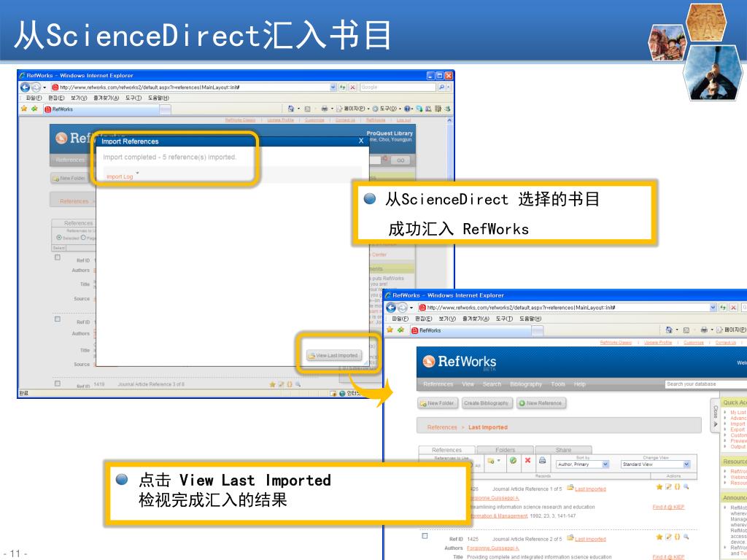Click star icon for Reference 1 of 5
747x560 pixels.
659,486
